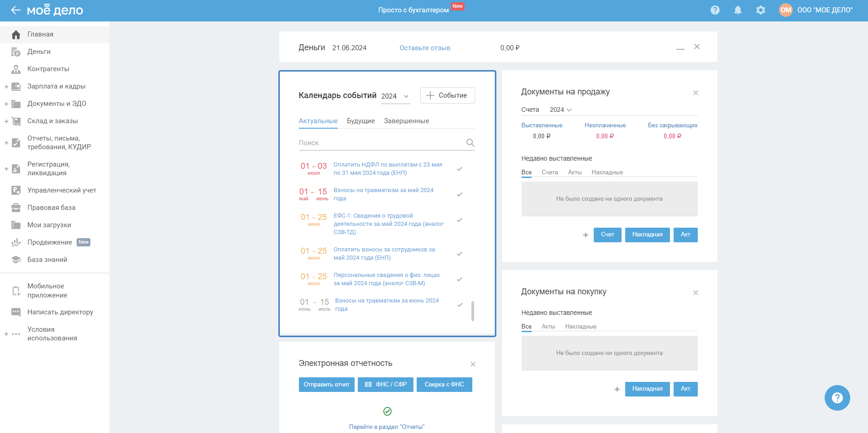This screenshot has height=433, width=868.
Task: Switch to the Завершенные tab
Action: tap(406, 121)
